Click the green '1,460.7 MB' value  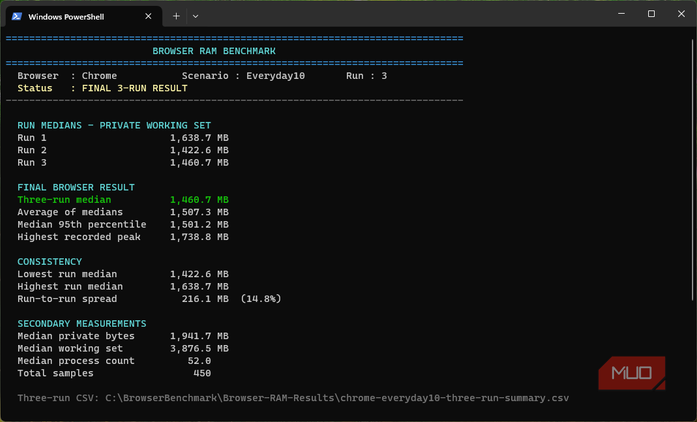pyautogui.click(x=199, y=200)
